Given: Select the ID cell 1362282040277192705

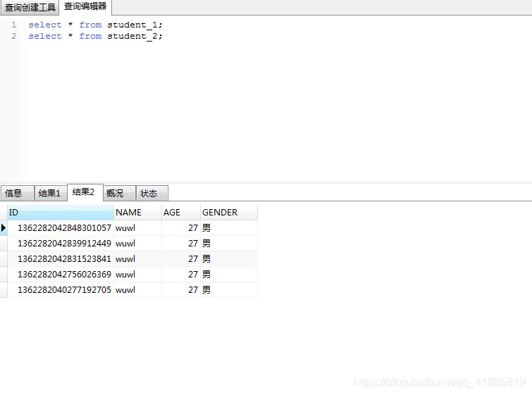Looking at the screenshot, I should (61, 290).
